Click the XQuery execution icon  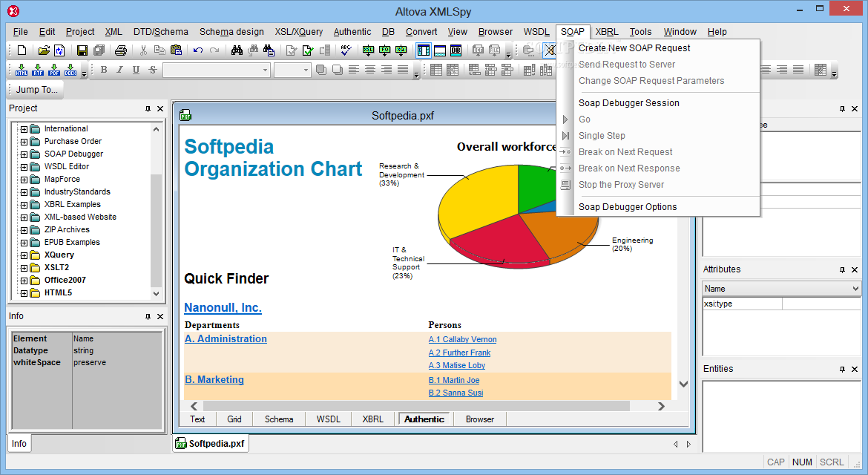point(401,50)
